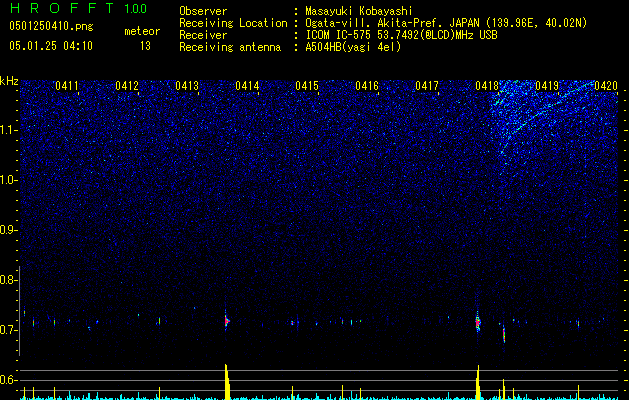Click the meteor count value 13
This screenshot has height=400, width=629.
(145, 46)
